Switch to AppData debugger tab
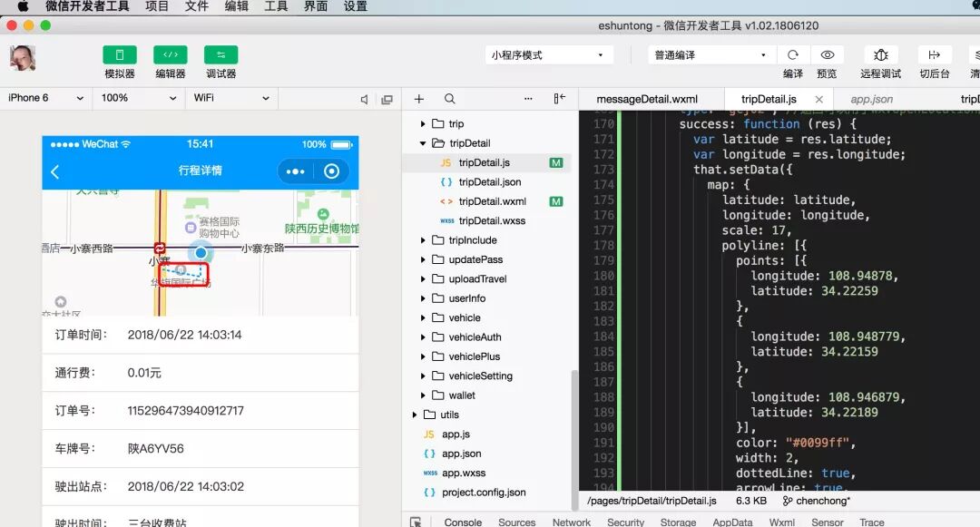Image resolution: width=980 pixels, height=527 pixels. (x=732, y=522)
